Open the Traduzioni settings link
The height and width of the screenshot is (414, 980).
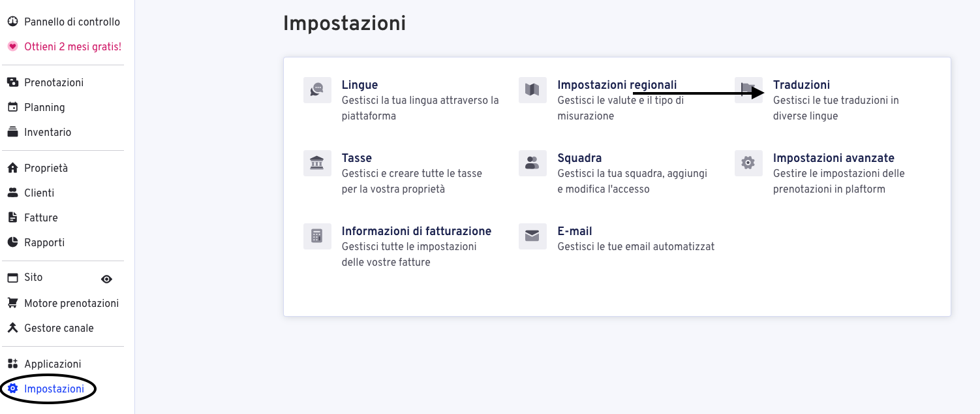click(801, 85)
